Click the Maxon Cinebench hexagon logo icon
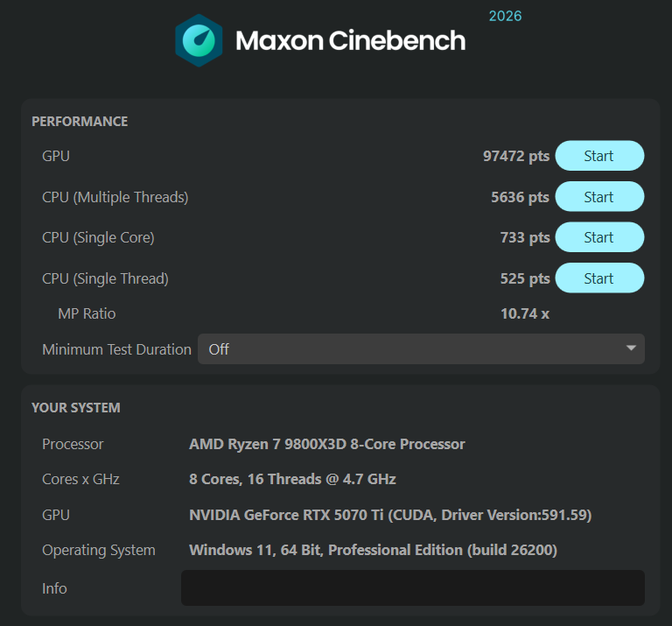This screenshot has width=672, height=626. tap(199, 40)
